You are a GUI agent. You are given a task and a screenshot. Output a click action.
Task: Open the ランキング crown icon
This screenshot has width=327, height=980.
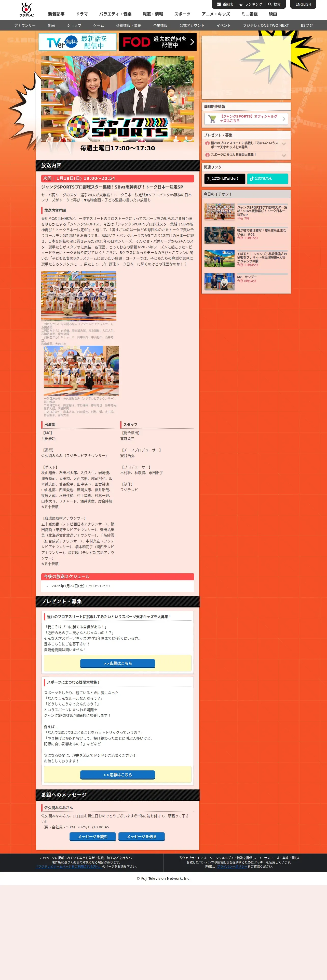241,5
